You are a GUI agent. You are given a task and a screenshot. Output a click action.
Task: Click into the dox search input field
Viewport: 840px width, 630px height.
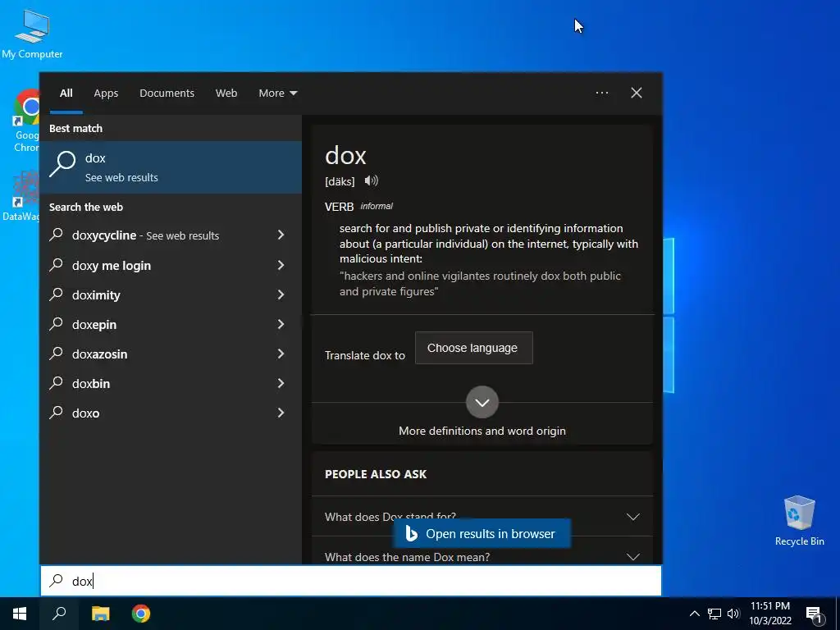[x=351, y=581]
